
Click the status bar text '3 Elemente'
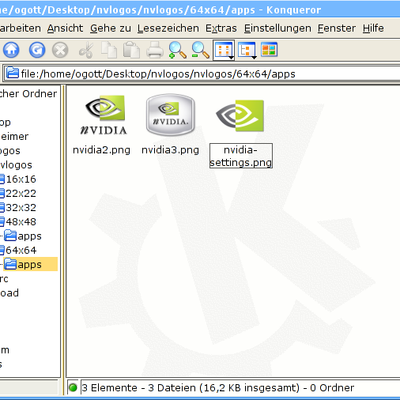pyautogui.click(x=110, y=388)
